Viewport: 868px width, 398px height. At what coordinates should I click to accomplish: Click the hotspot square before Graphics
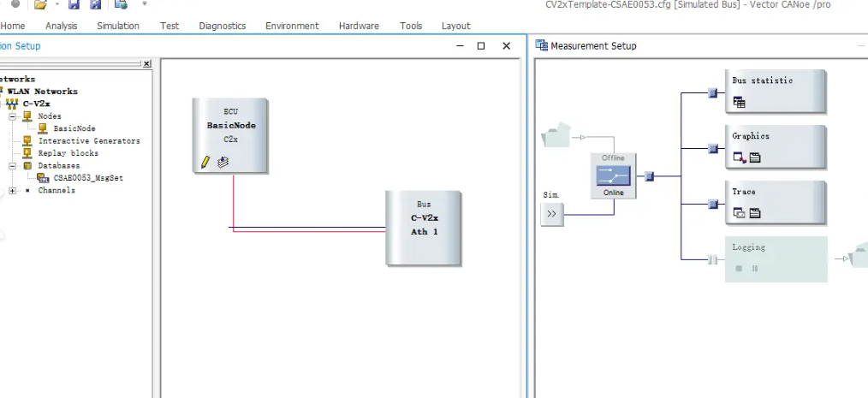pos(713,148)
